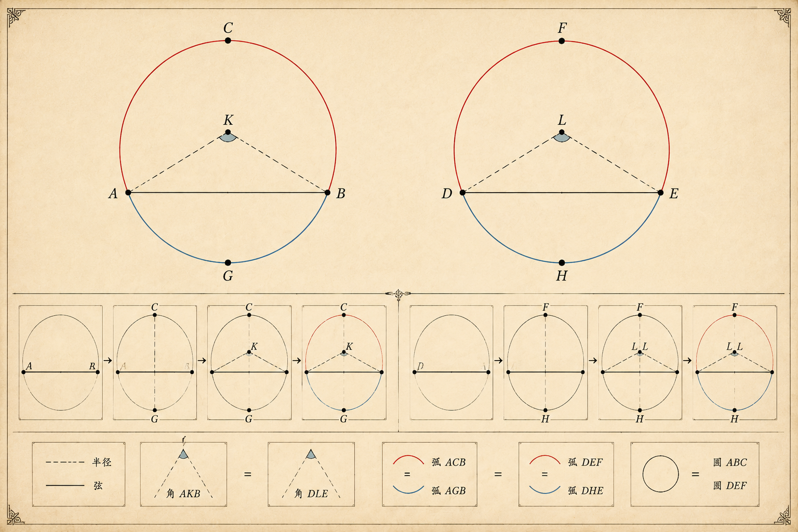Click equals sign between the angle legend boxes
Image resolution: width=798 pixels, height=532 pixels.
click(x=248, y=474)
